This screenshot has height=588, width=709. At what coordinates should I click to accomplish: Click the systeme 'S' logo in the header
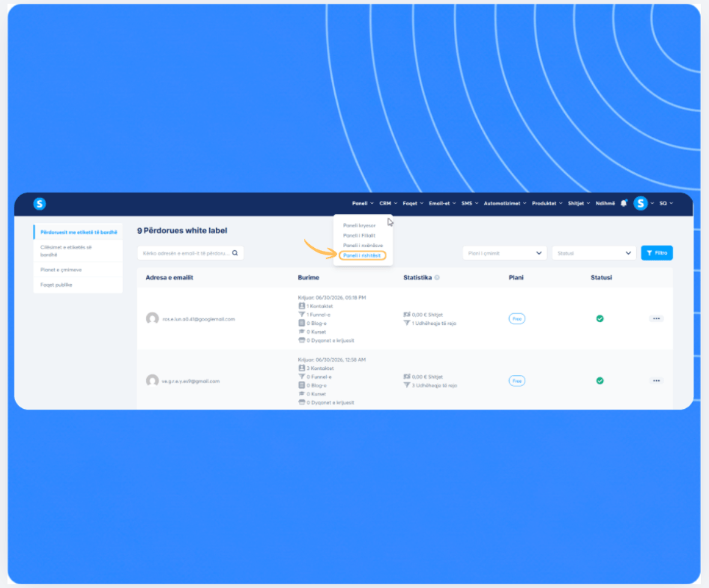(x=40, y=204)
